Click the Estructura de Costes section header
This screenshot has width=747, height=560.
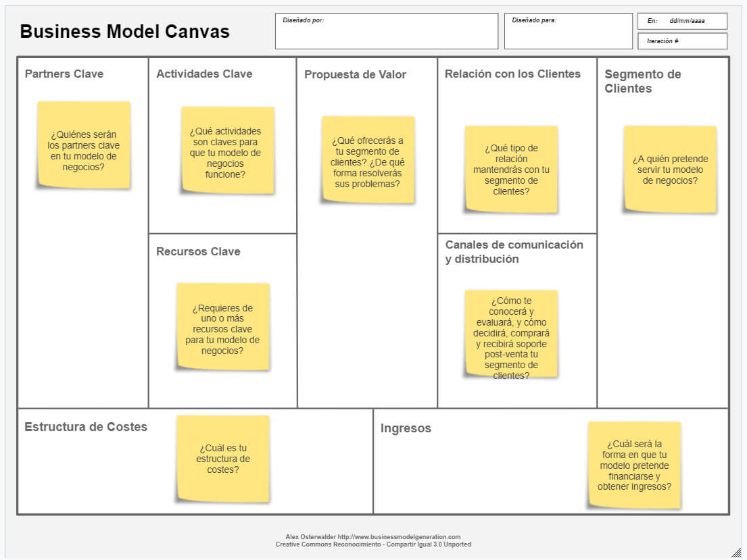pos(86,427)
